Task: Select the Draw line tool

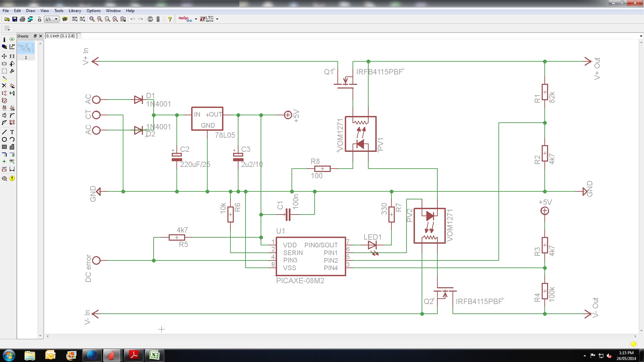Action: (x=4, y=132)
